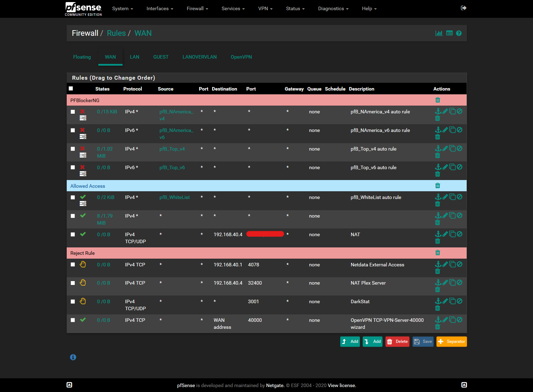Expand the Services dropdown menu
This screenshot has height=392, width=533.
(x=233, y=8)
